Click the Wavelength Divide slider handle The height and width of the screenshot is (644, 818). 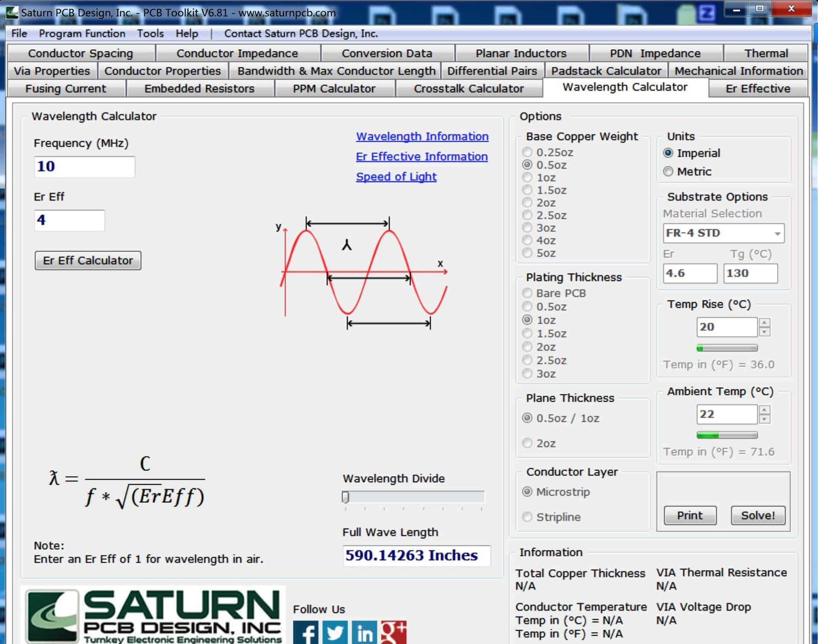point(346,497)
